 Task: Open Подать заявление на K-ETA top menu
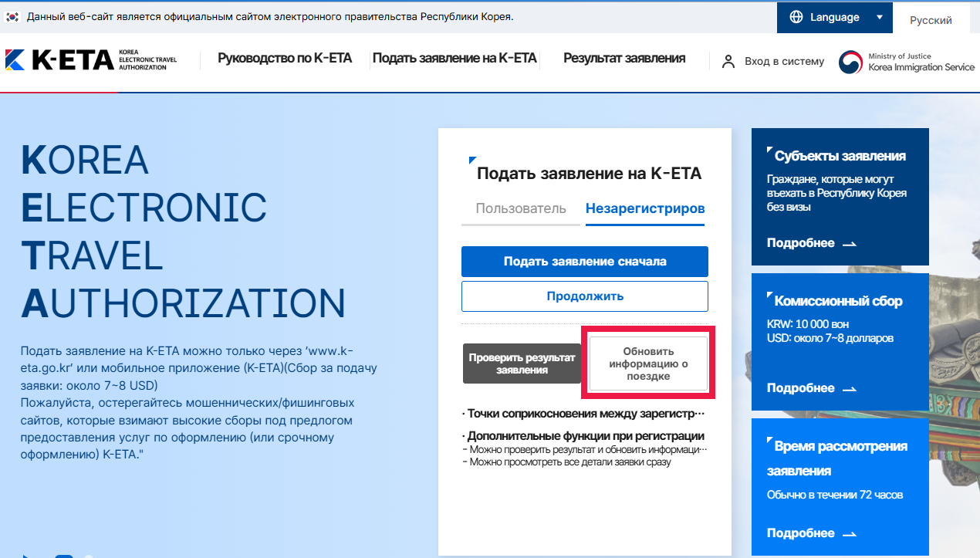click(x=455, y=58)
